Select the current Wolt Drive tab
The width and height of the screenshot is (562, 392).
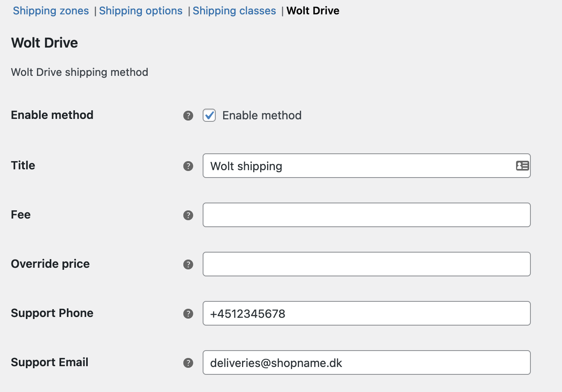[313, 11]
